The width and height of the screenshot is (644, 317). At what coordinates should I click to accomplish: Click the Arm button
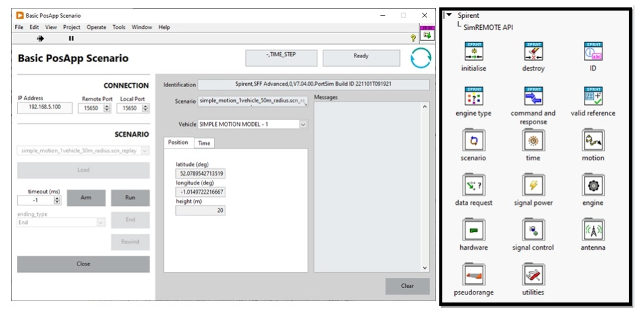coord(86,197)
